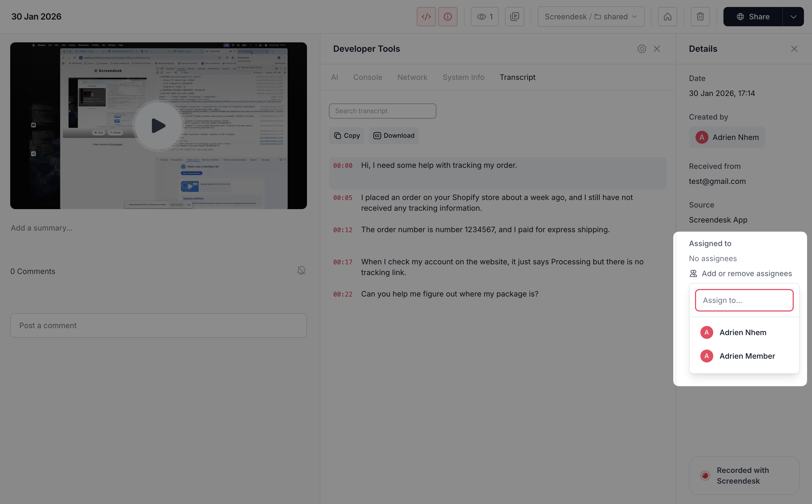The image size is (812, 504).
Task: Toggle comment notifications bell
Action: (301, 270)
